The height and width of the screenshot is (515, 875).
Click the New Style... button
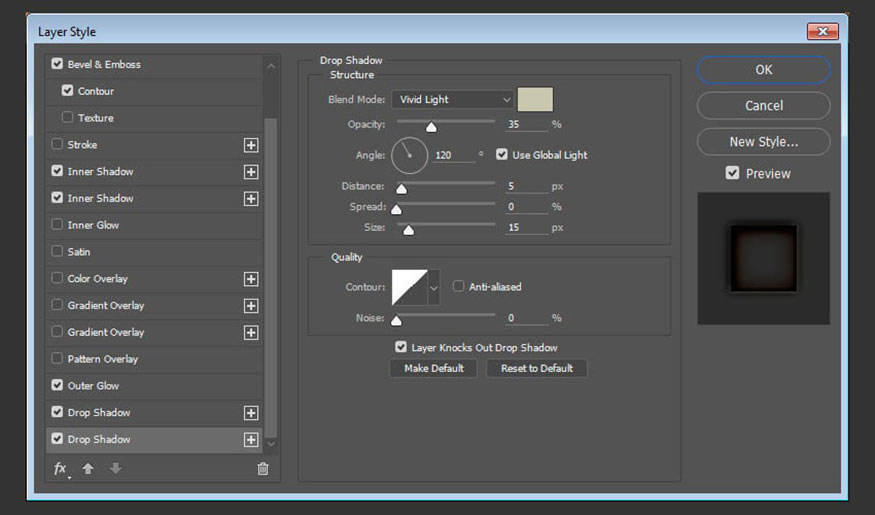point(763,142)
